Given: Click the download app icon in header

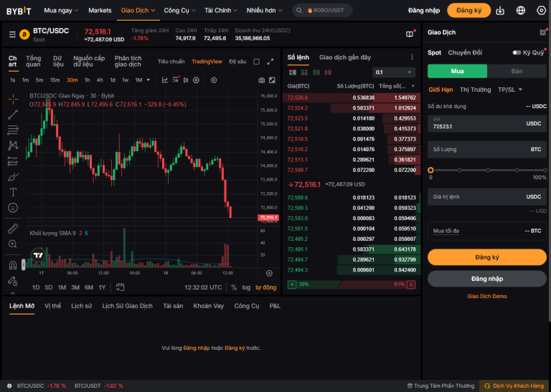Looking at the screenshot, I should pyautogui.click(x=499, y=11).
